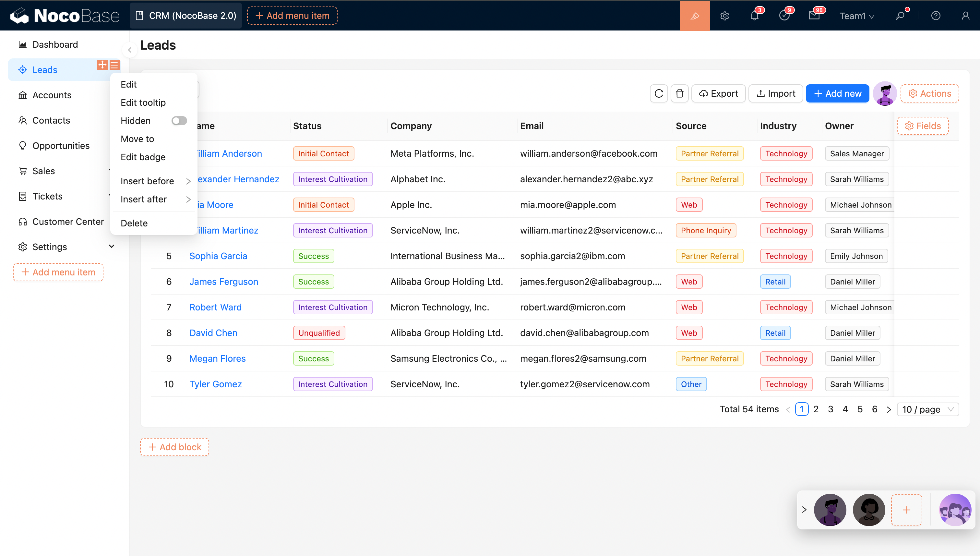Click the orange drag handle on Leads
Image resolution: width=980 pixels, height=556 pixels.
pyautogui.click(x=102, y=65)
